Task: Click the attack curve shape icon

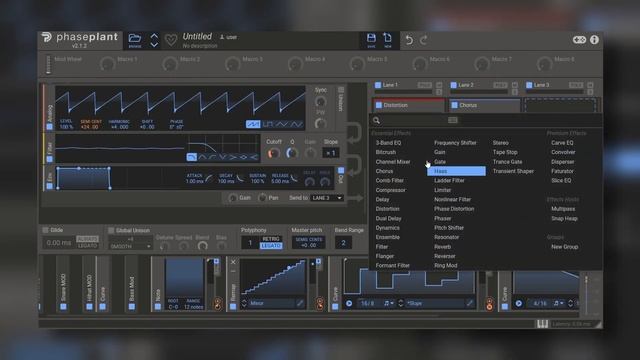Action: coord(209,178)
